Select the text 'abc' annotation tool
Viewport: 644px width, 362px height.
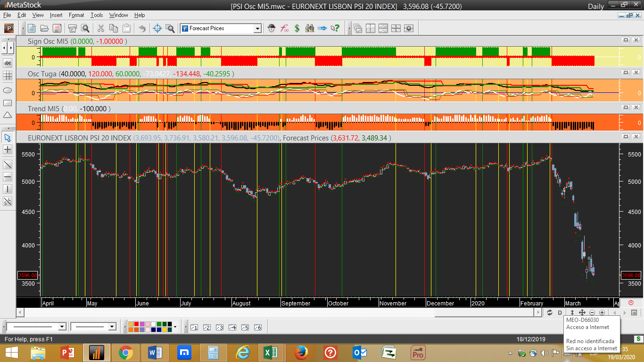click(x=8, y=63)
